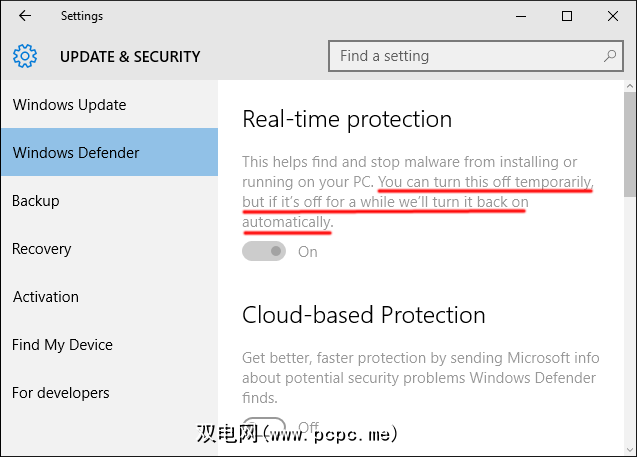The width and height of the screenshot is (637, 457).
Task: Open the Backup settings page
Action: point(36,201)
